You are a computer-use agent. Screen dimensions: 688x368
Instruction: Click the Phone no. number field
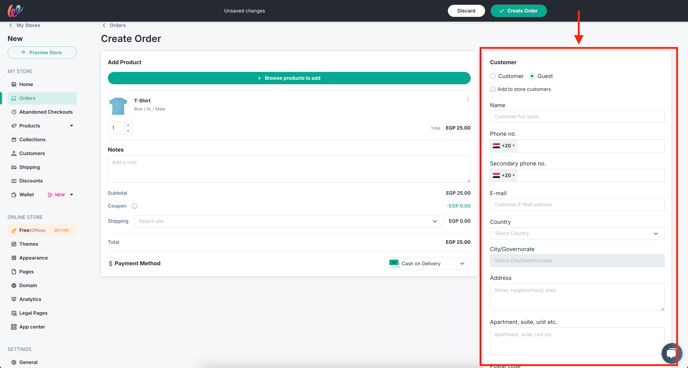point(590,146)
